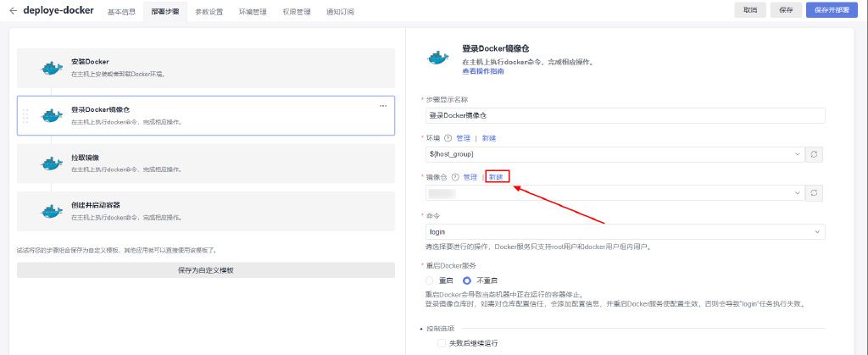Click Docker whale icon in selected 登录Docker镜像仓 step
The image size is (868, 355).
pyautogui.click(x=52, y=115)
